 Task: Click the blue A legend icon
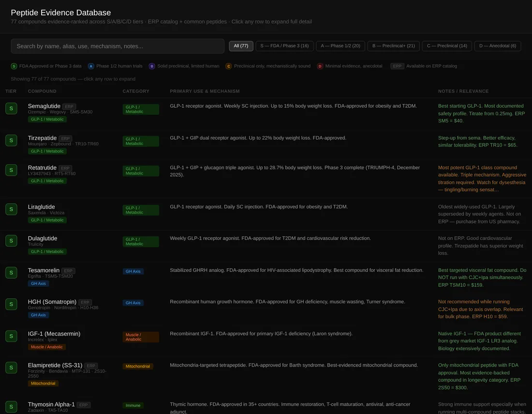(x=91, y=66)
